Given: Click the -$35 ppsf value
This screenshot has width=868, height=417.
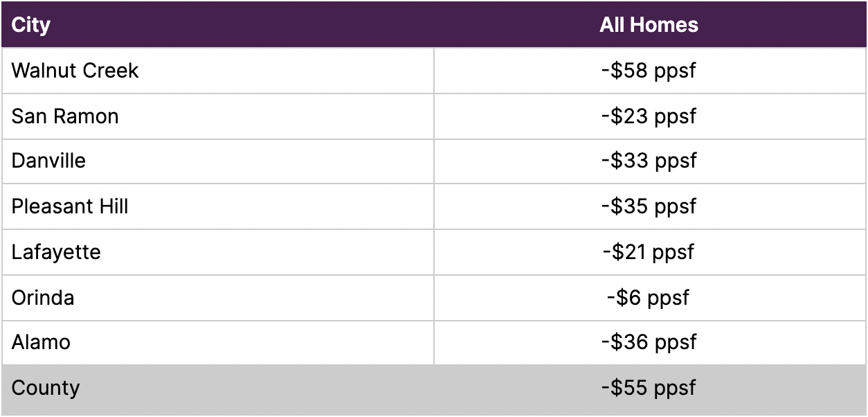Looking at the screenshot, I should 649,206.
